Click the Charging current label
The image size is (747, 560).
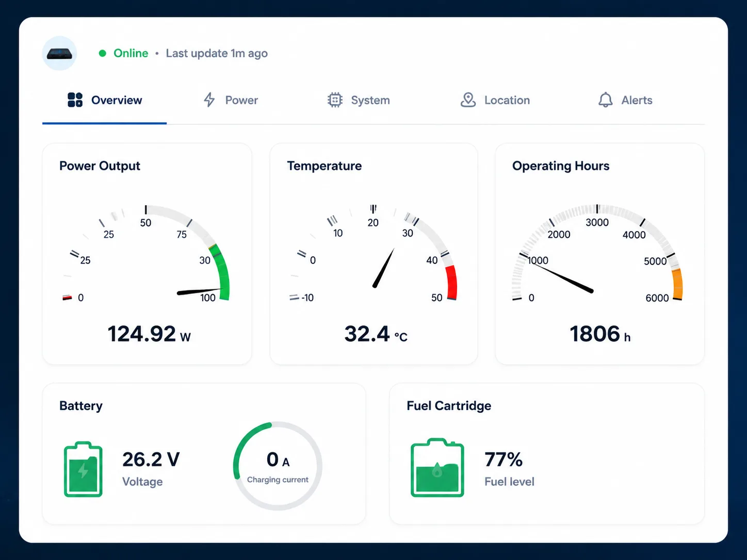(x=278, y=480)
